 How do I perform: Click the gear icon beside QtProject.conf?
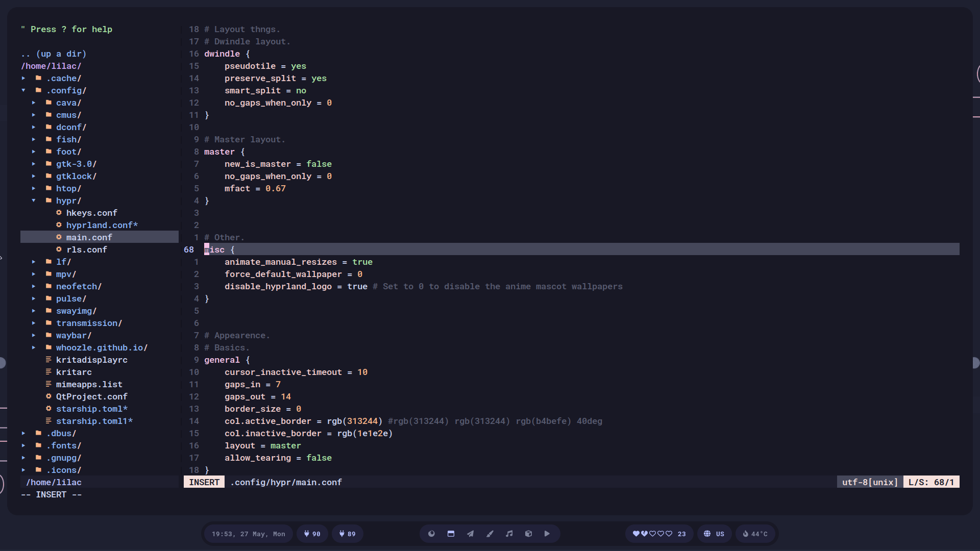48,396
